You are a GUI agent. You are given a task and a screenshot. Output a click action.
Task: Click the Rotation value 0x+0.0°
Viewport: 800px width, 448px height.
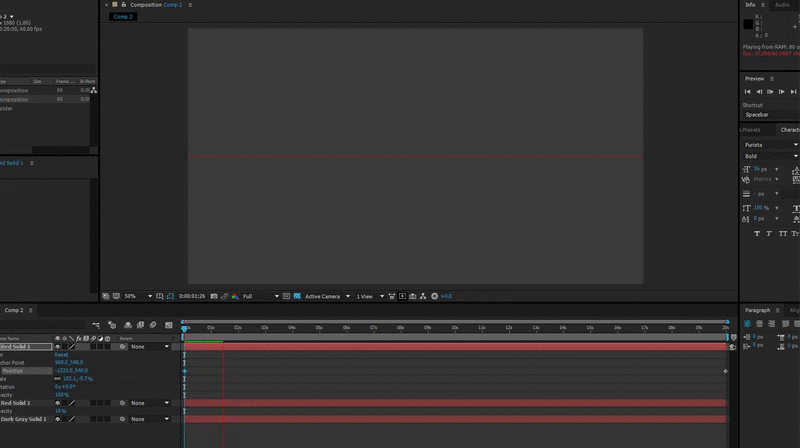click(x=65, y=387)
